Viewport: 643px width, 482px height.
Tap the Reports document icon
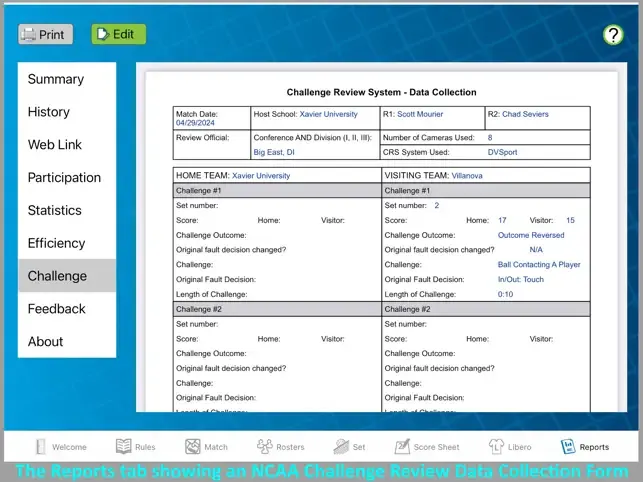click(568, 446)
